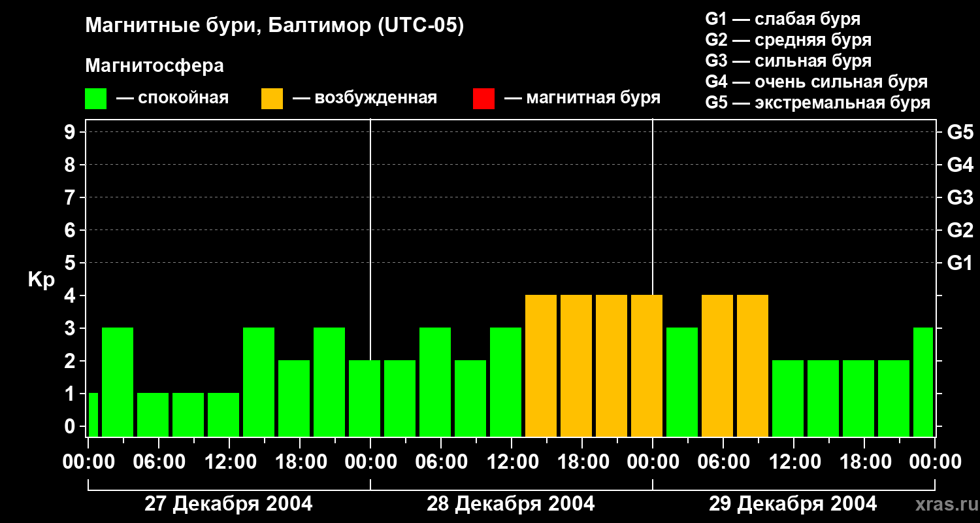
Task: Click the '29 Декабря 2004' date label
Action: [792, 504]
